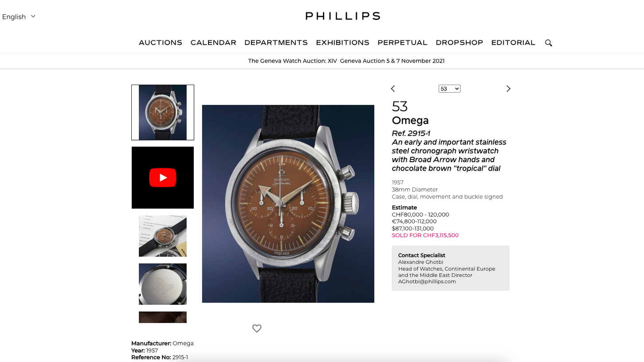Click the Phillips logo
This screenshot has height=362, width=644.
click(343, 16)
